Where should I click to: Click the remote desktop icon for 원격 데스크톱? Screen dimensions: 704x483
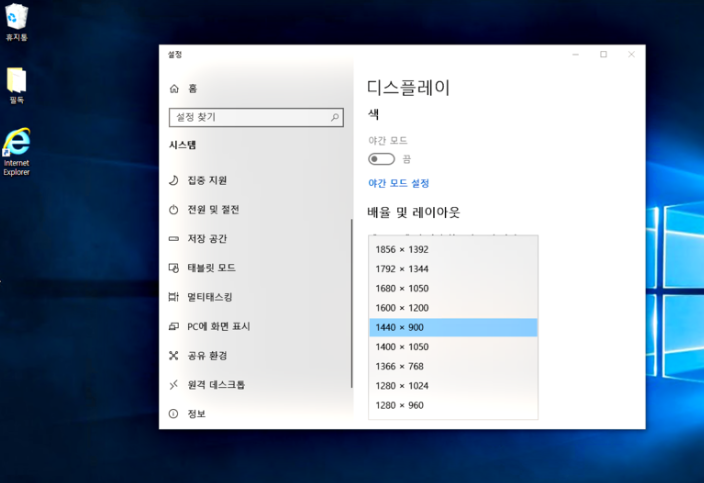(x=174, y=385)
